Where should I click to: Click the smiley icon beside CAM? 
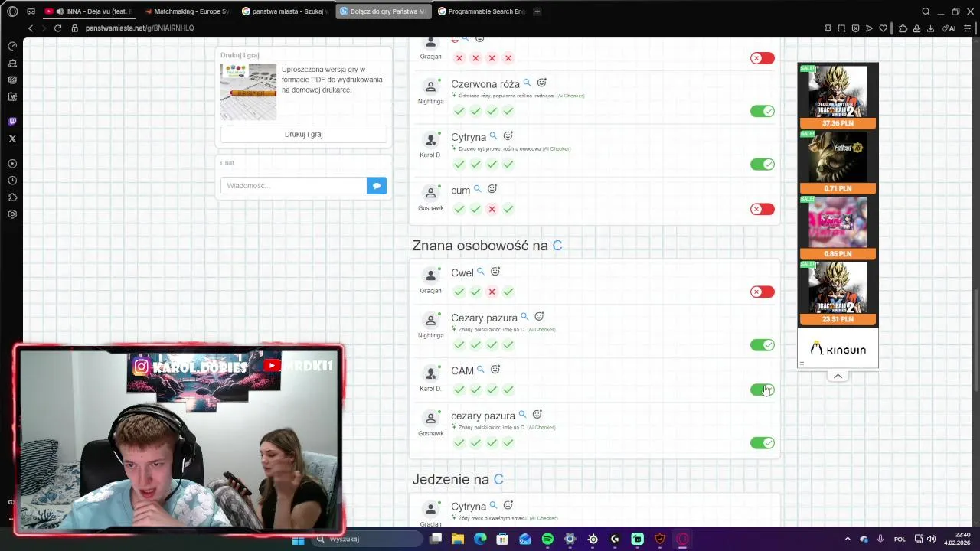click(495, 370)
